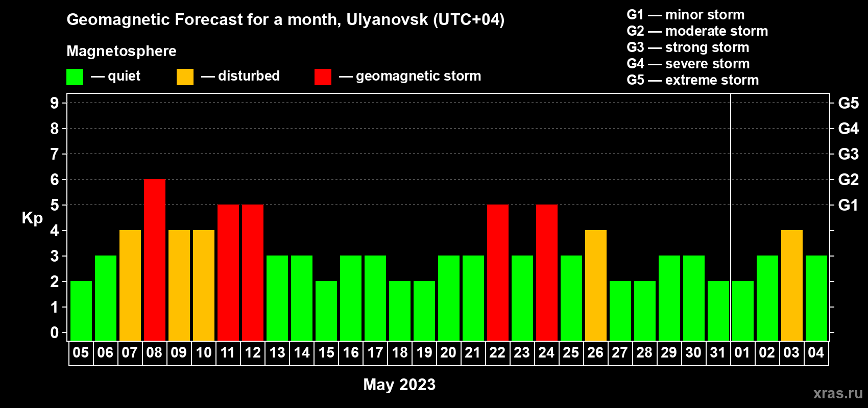Click the G4 label on right axis
Screen dimensions: 868x408
(x=849, y=129)
